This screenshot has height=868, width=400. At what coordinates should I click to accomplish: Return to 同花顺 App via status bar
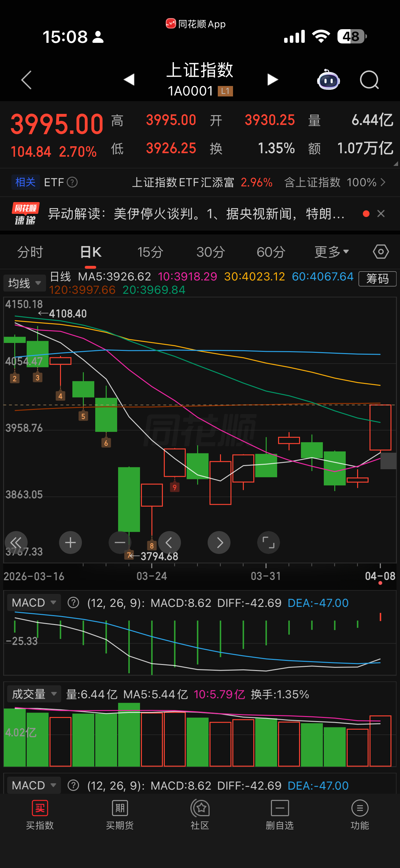196,24
